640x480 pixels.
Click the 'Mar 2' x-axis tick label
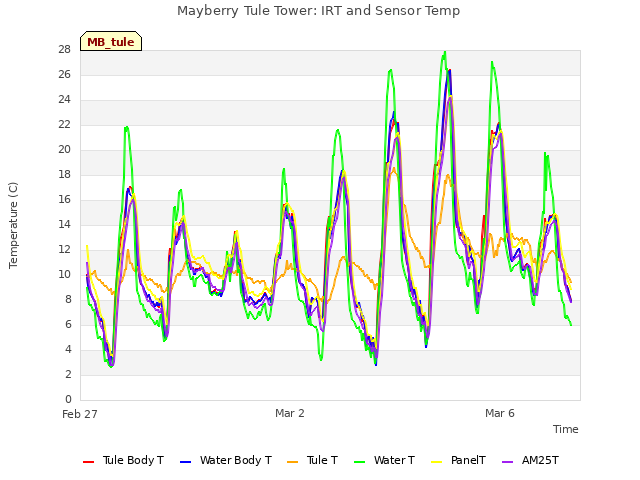290,413
